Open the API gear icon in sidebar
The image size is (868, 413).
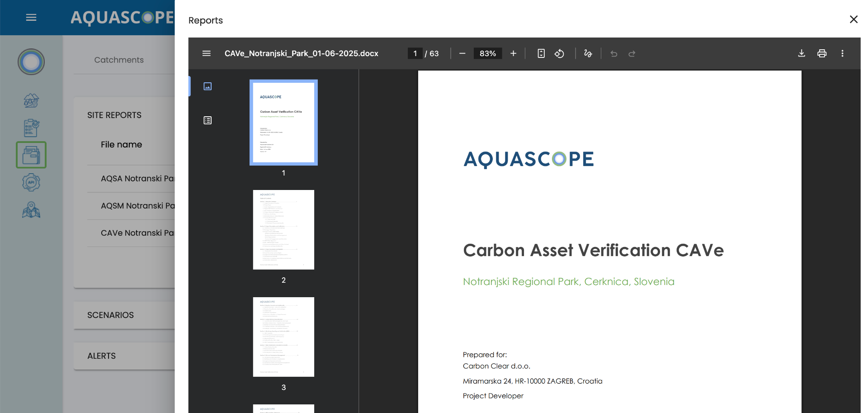click(x=31, y=182)
